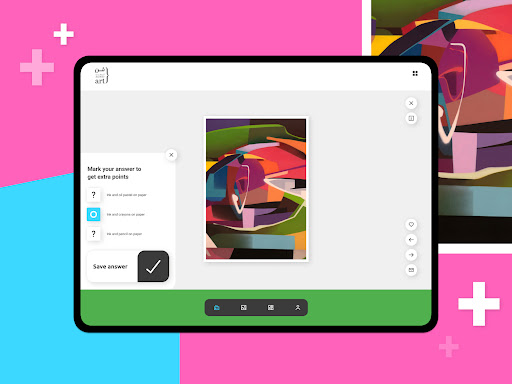
Task: Click the heart favorite icon
Action: [411, 224]
